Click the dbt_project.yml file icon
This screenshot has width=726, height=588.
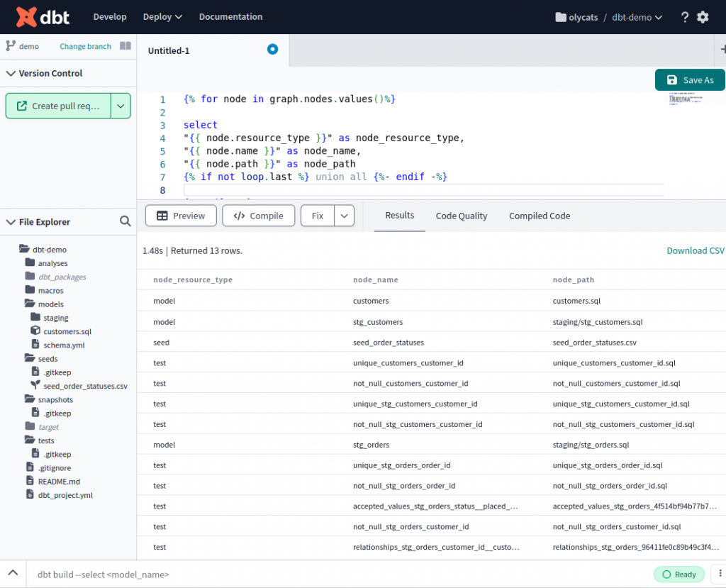click(30, 494)
